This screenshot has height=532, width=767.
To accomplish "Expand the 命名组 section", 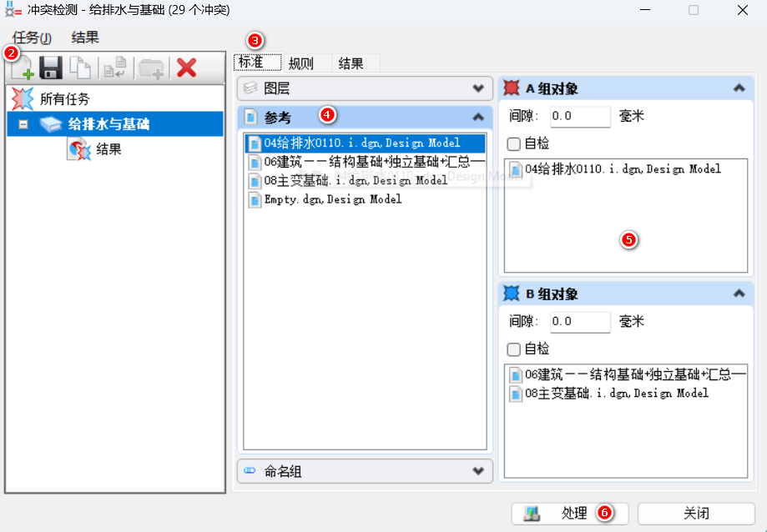I will coord(478,471).
